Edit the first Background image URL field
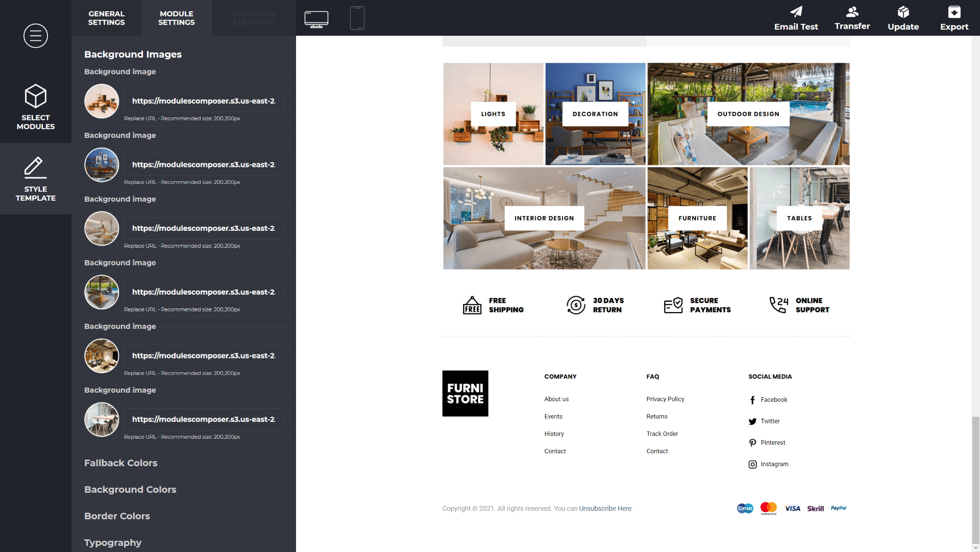980x552 pixels. pos(203,101)
